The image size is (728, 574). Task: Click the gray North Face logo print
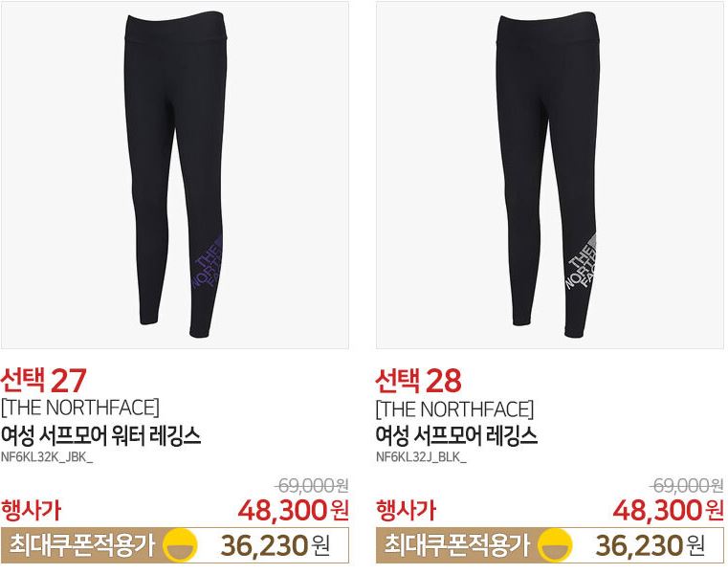tap(581, 262)
